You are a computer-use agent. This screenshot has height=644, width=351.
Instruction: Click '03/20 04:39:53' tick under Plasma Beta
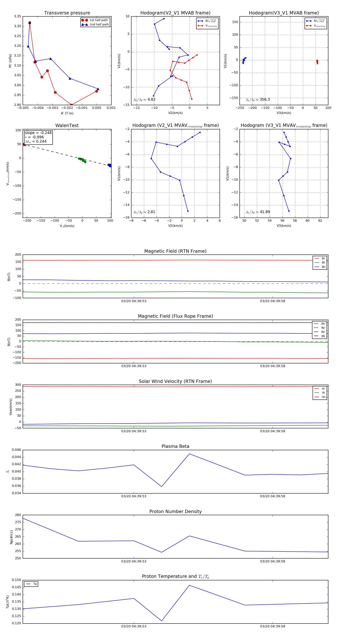point(134,496)
